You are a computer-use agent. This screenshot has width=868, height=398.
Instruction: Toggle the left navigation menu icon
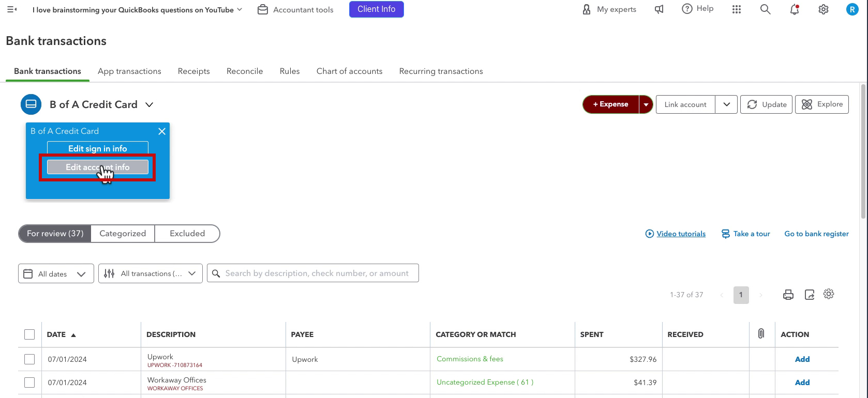click(x=12, y=9)
